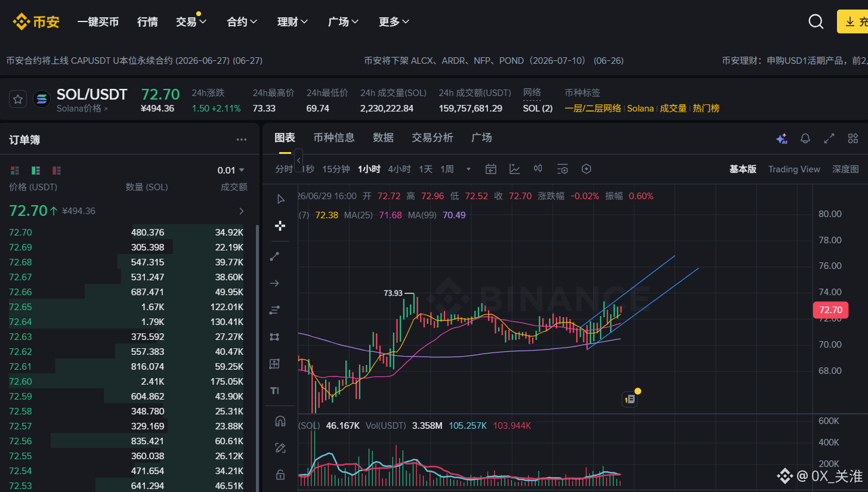Open the search magnifier icon
The height and width of the screenshot is (492, 868).
click(816, 21)
